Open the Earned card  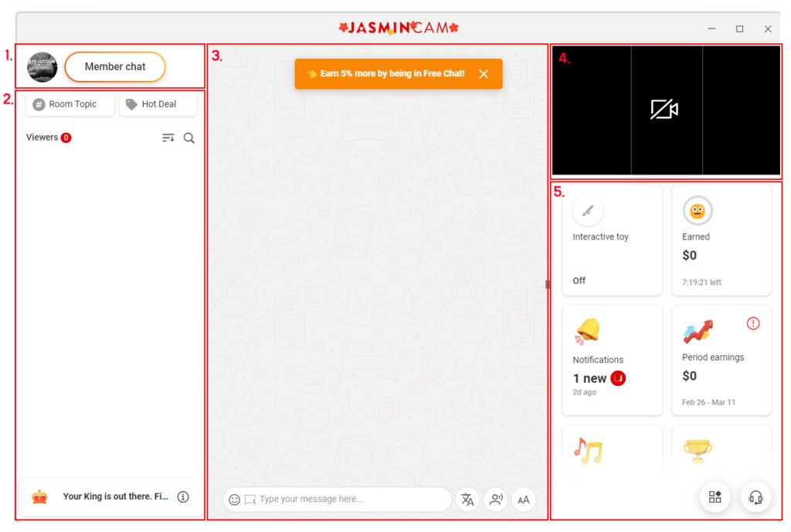coord(721,240)
